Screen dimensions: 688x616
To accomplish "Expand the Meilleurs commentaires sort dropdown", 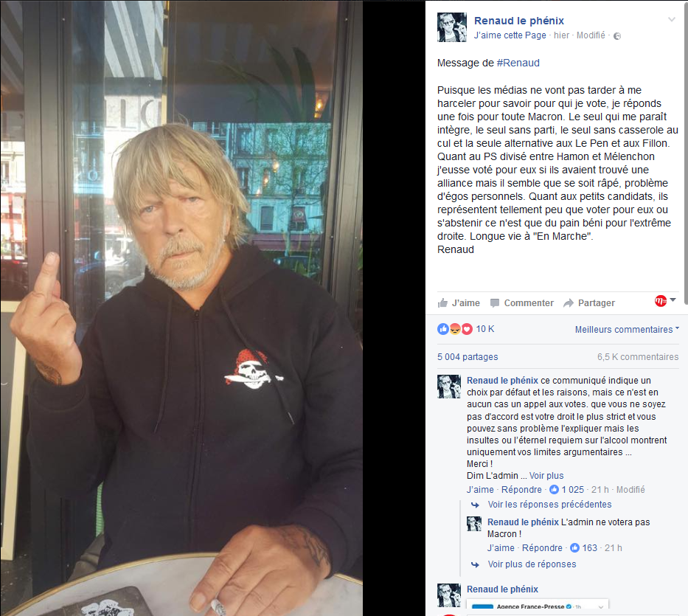I will click(627, 329).
